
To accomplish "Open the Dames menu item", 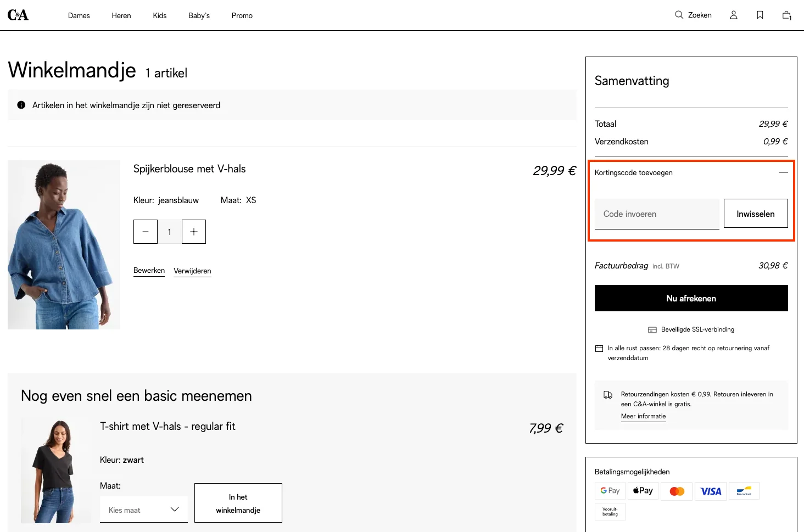I will [x=79, y=15].
